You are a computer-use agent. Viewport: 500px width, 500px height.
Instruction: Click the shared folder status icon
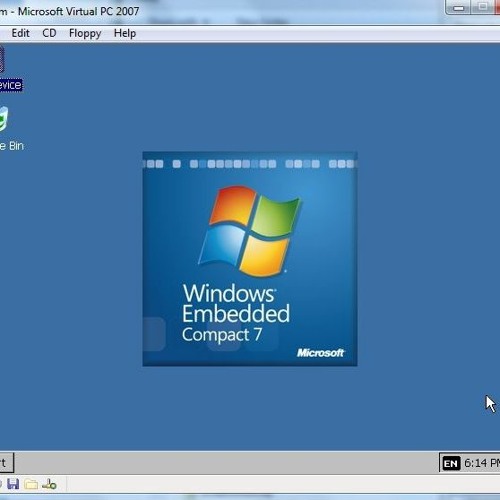[31, 484]
